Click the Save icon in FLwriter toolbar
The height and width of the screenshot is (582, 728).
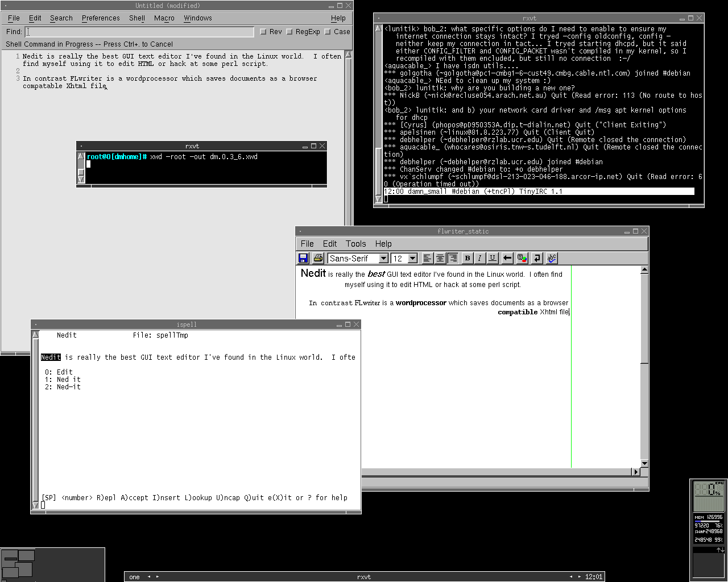[x=304, y=258]
